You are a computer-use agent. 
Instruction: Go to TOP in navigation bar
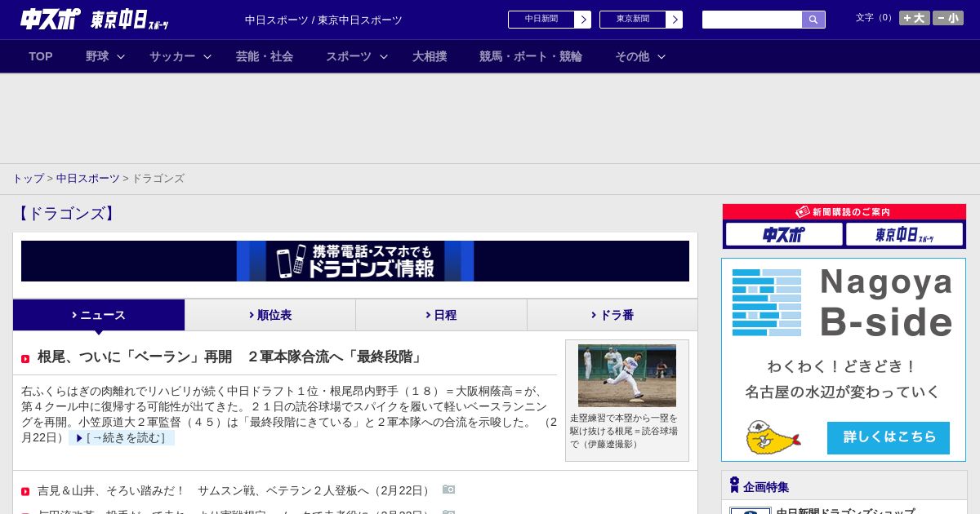pos(41,56)
